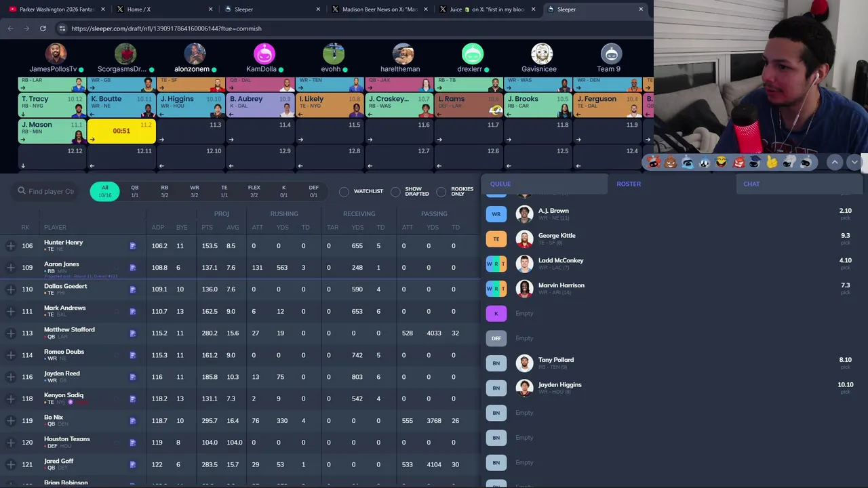Screen dimensions: 868x488
Task: Filter players by K position
Action: (x=283, y=191)
